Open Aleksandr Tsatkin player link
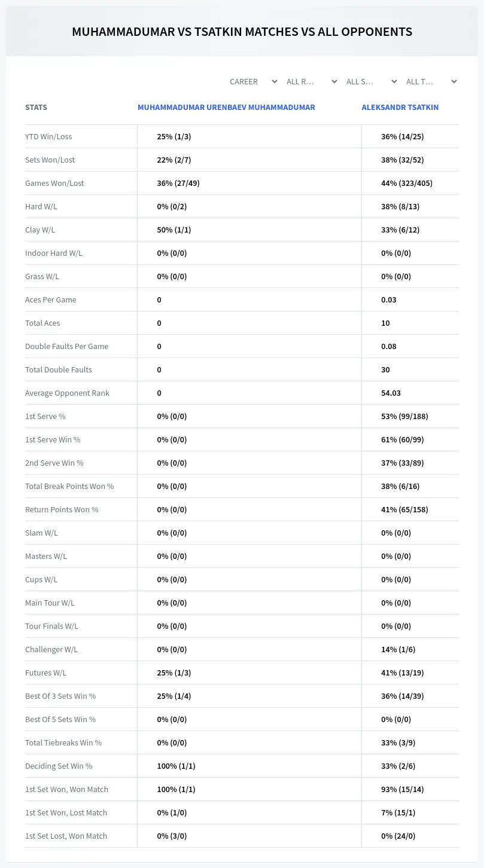484x868 pixels. (x=400, y=108)
